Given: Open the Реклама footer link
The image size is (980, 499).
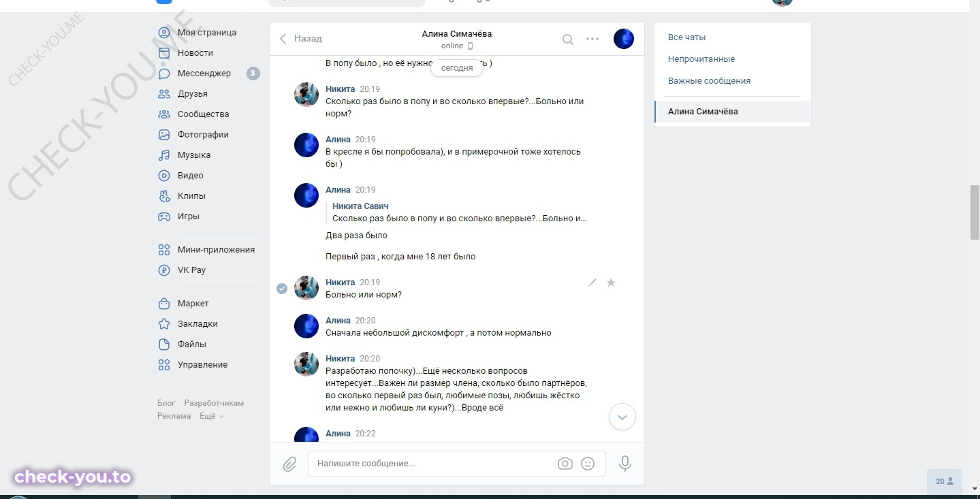Looking at the screenshot, I should 174,416.
